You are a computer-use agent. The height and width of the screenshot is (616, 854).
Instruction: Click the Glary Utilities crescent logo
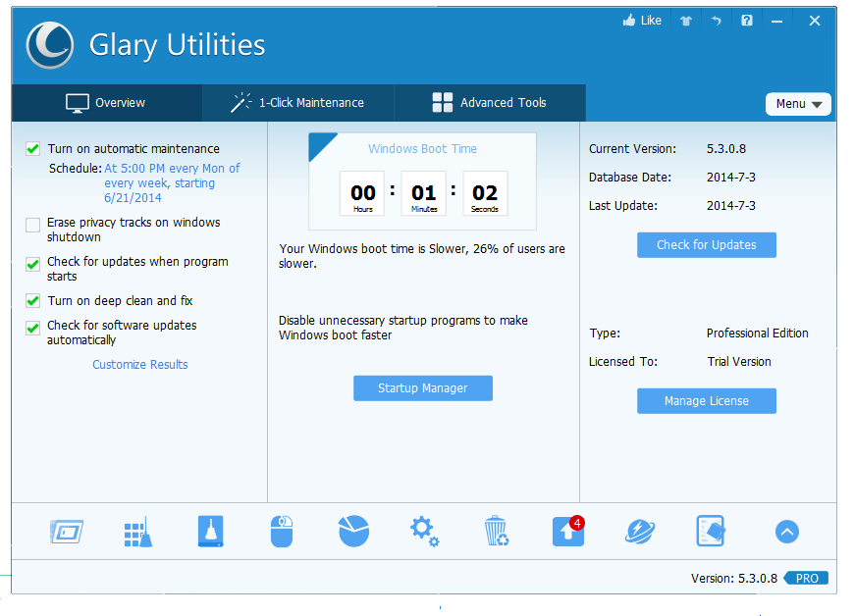coord(49,44)
